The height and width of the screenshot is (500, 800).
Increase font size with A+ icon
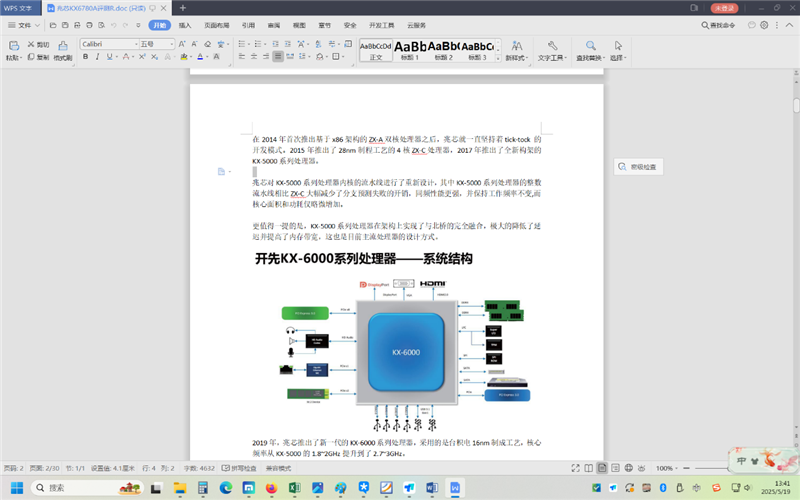[x=182, y=44]
